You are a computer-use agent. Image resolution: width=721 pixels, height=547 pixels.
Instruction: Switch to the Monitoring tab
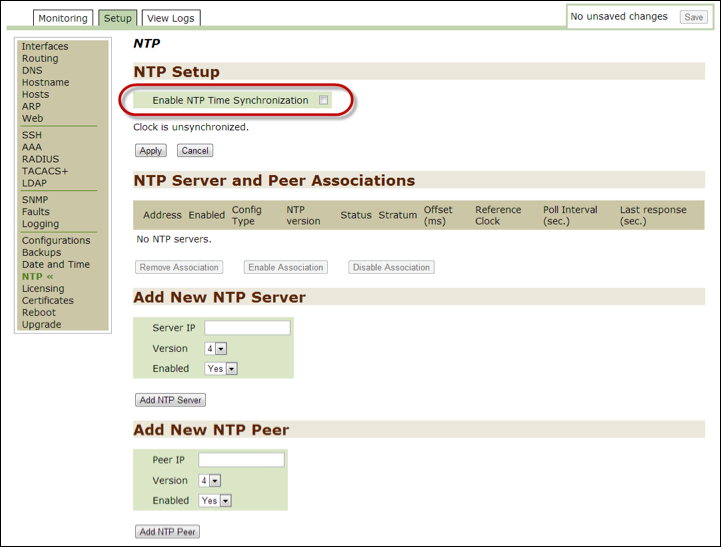(x=63, y=18)
